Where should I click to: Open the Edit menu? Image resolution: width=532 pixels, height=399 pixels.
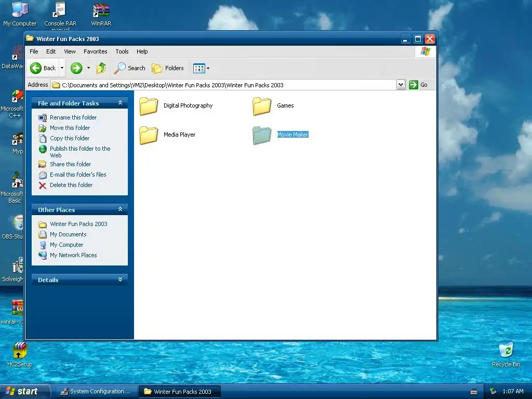coord(51,51)
